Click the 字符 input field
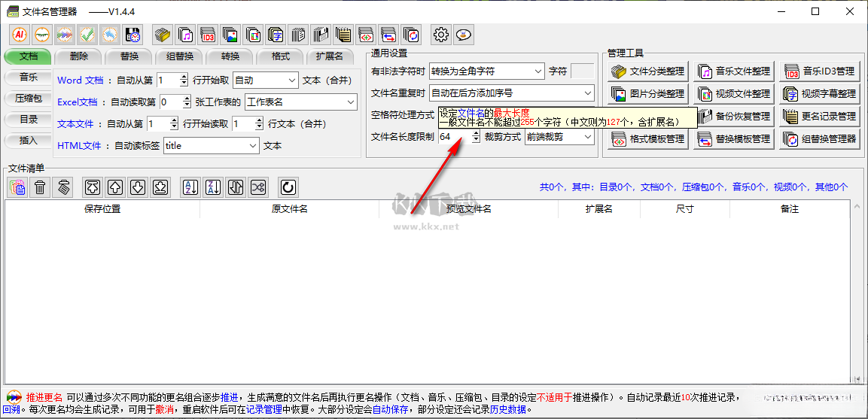 pos(582,71)
